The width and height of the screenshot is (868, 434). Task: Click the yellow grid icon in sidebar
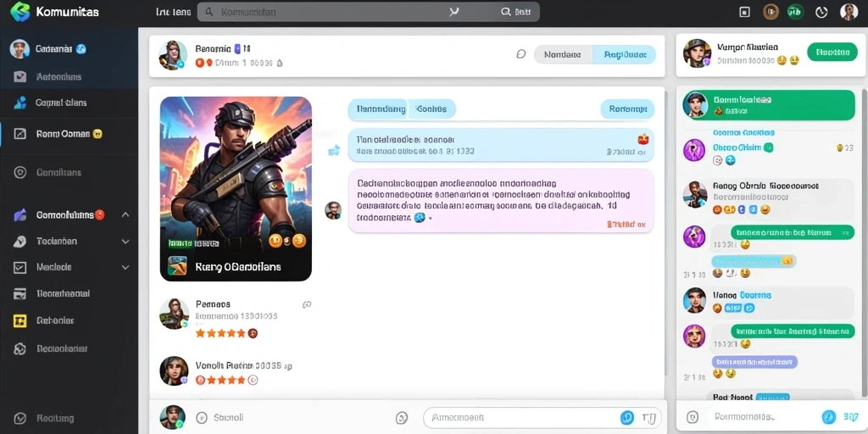(19, 320)
